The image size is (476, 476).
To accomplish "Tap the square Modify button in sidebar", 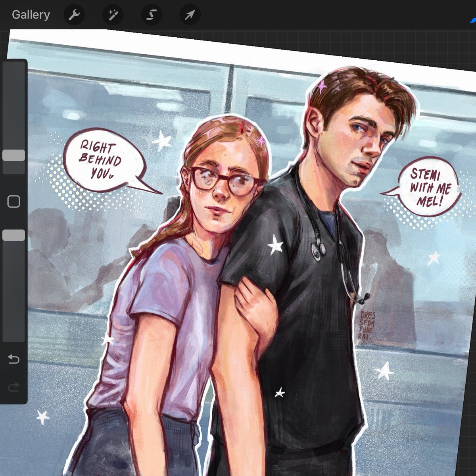I will [x=14, y=202].
